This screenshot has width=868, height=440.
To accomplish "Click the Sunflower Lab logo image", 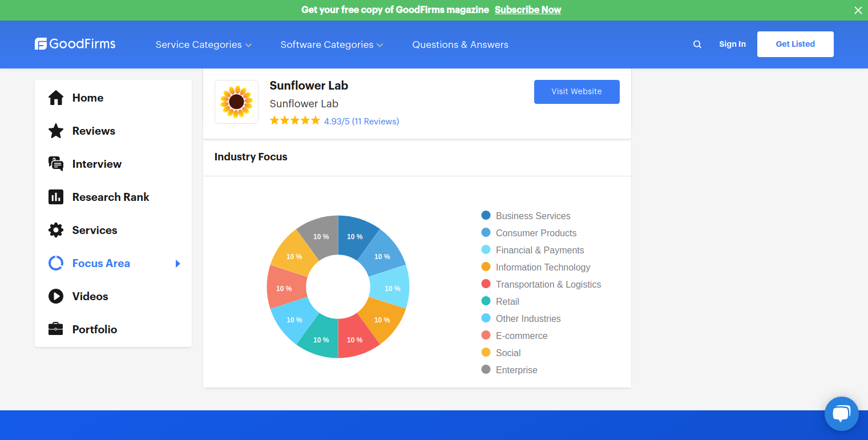I will coord(236,102).
